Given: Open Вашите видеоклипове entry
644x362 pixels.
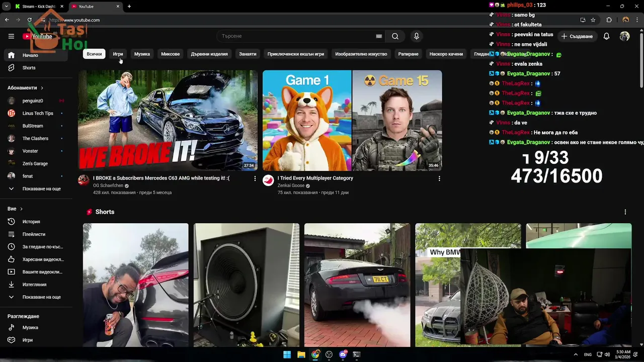Looking at the screenshot, I should click(x=35, y=272).
